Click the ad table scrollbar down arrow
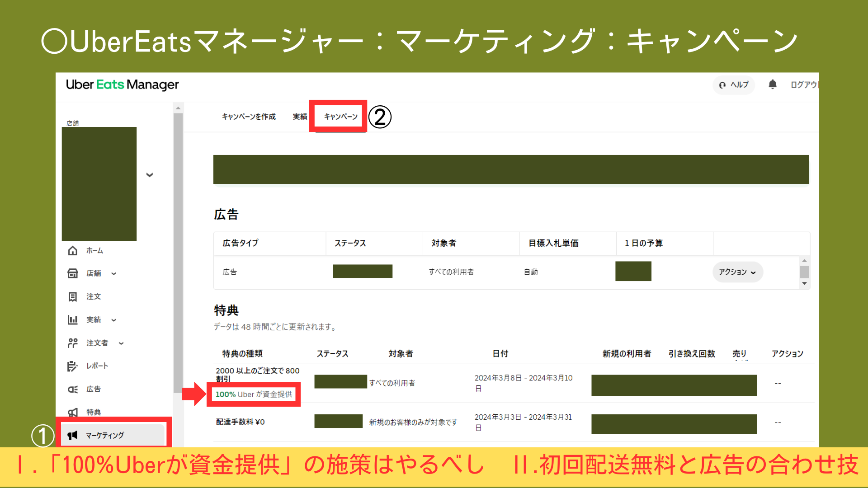868x488 pixels. coord(804,284)
